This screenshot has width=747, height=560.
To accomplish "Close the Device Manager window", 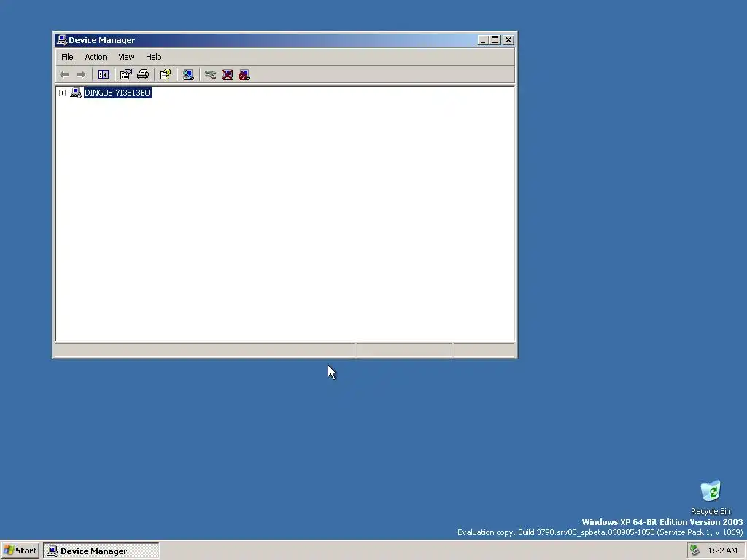I will click(x=508, y=40).
